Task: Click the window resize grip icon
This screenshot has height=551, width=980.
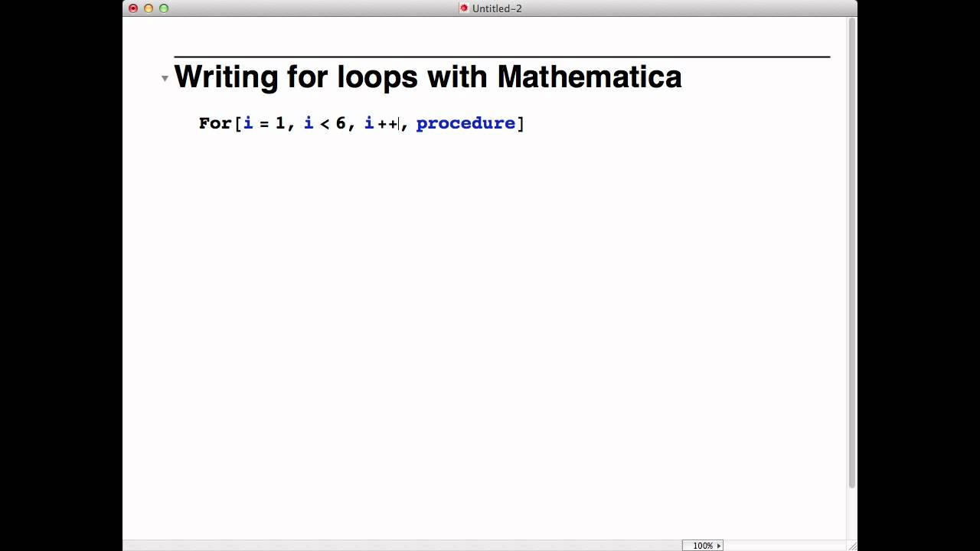Action: coord(851,545)
